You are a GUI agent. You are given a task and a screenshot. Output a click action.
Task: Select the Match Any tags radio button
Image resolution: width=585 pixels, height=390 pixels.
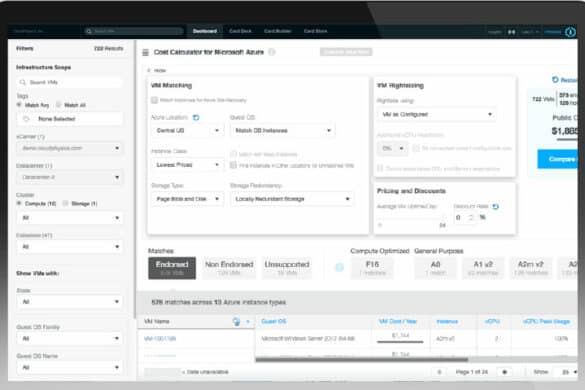point(19,105)
